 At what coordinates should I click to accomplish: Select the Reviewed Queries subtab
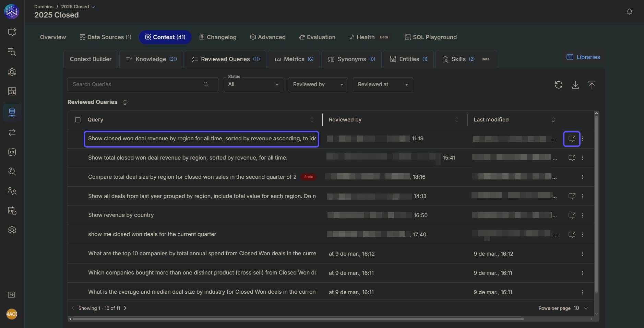tap(226, 59)
